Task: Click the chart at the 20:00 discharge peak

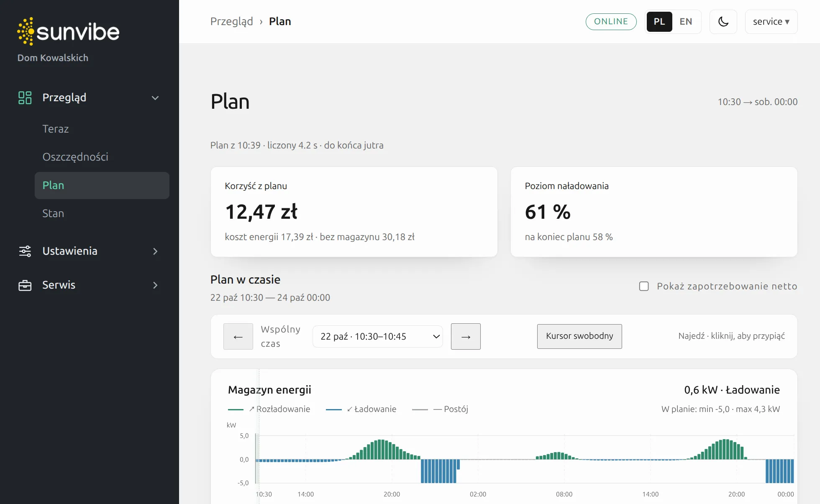Action: coord(381,450)
